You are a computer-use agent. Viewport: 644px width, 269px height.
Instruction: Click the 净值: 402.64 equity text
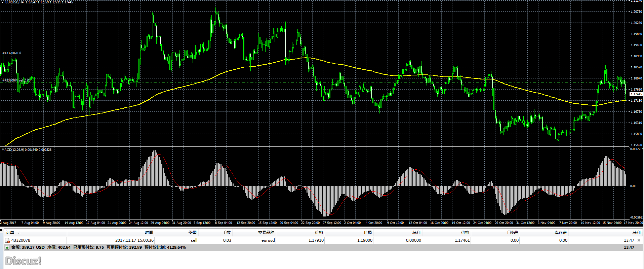tap(59, 247)
